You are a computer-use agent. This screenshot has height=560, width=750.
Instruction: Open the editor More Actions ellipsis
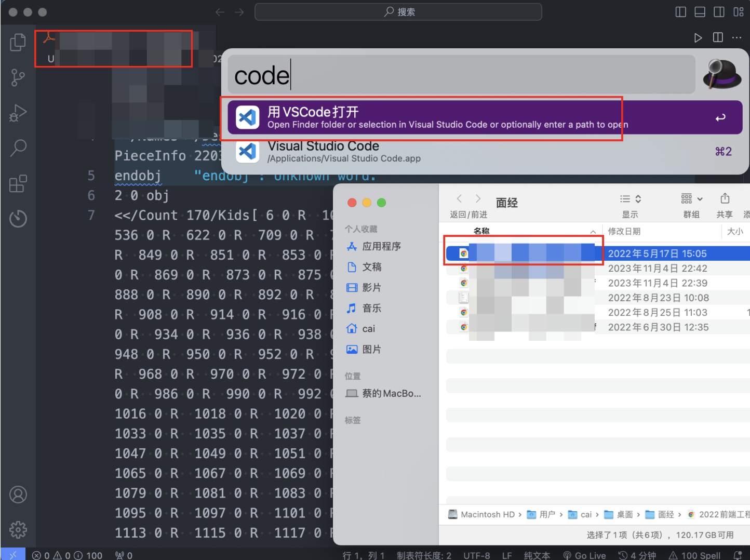pos(737,37)
